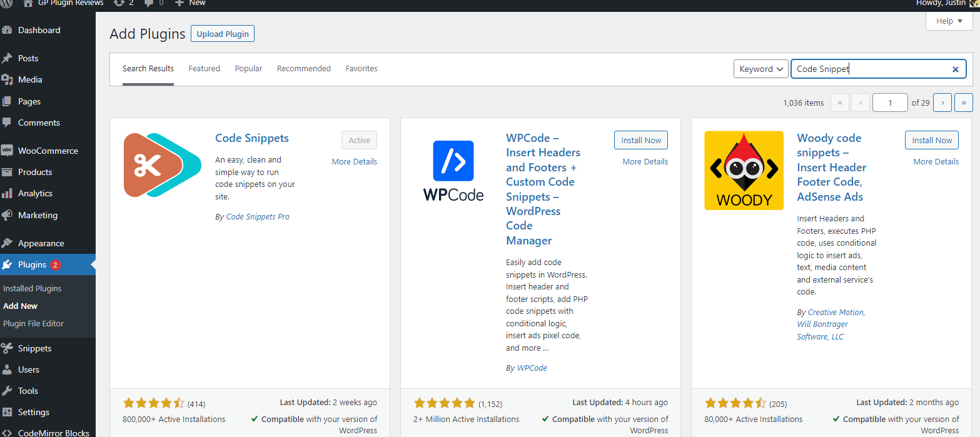Open the Woody code snippets plugin title
Image resolution: width=980 pixels, height=437 pixels.
click(x=832, y=168)
